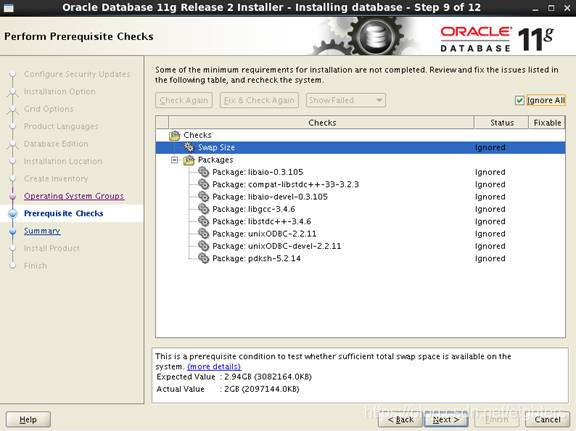Image resolution: width=576 pixels, height=431 pixels.
Task: Toggle the Ignore All checkbox
Action: point(519,100)
